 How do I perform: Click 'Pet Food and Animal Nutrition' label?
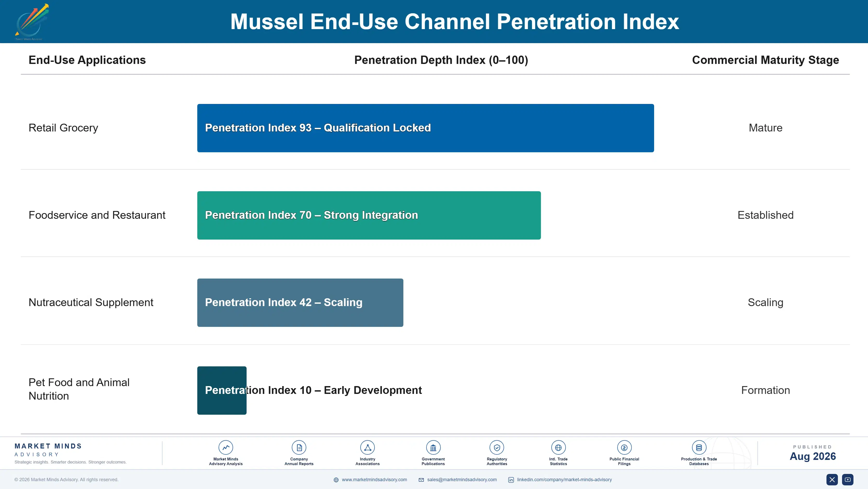pos(79,389)
